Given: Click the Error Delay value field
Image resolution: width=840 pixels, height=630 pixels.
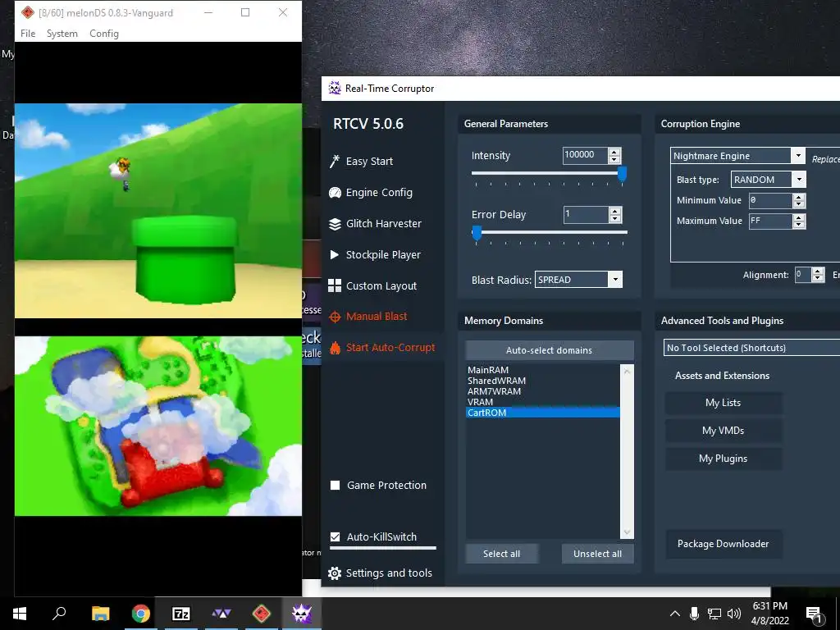Looking at the screenshot, I should (x=586, y=215).
